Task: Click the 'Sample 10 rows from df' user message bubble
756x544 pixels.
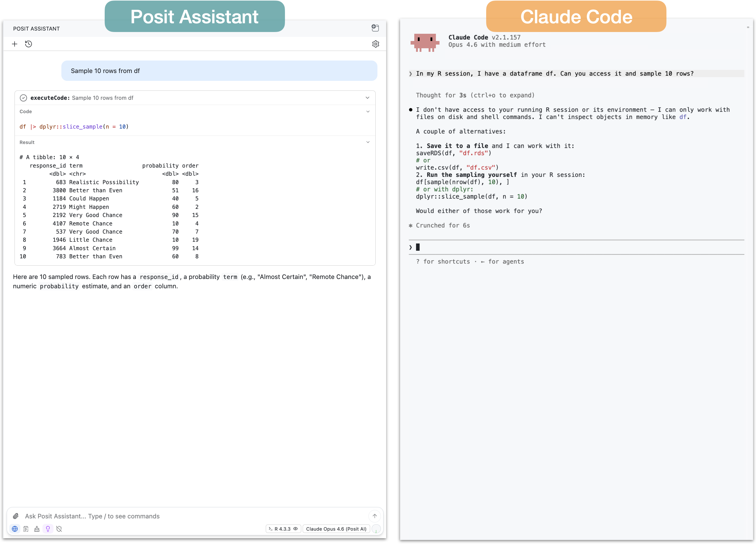Action: 219,71
